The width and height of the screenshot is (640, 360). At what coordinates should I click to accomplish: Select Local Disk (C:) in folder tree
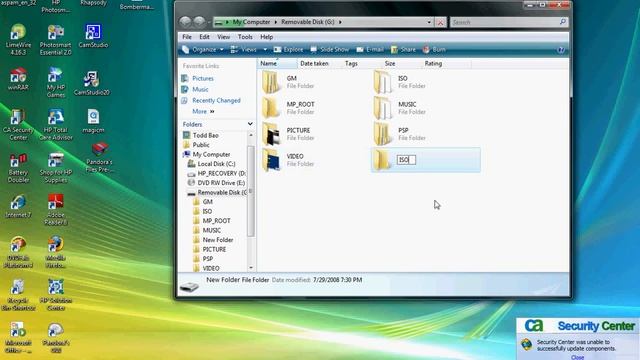[x=211, y=164]
